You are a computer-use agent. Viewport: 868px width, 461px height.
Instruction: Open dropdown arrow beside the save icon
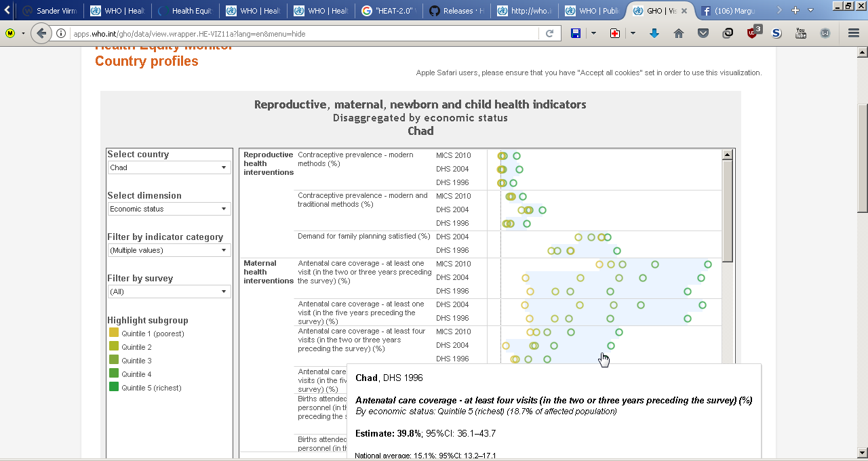coord(593,33)
